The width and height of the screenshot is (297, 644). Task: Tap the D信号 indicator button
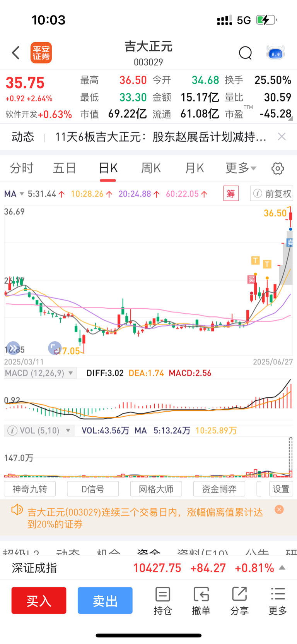coord(93,489)
